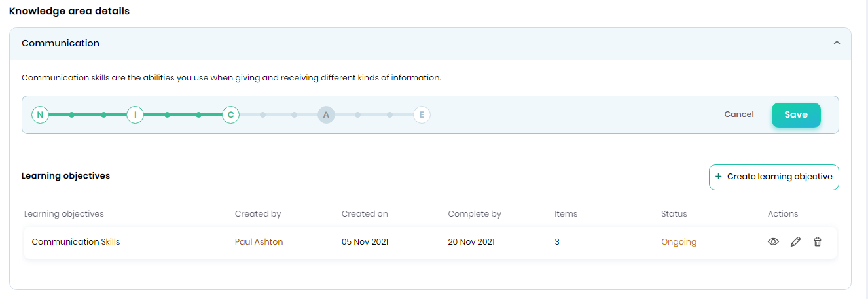This screenshot has width=868, height=299.
Task: Set proficiency level to N marker
Action: click(x=40, y=115)
